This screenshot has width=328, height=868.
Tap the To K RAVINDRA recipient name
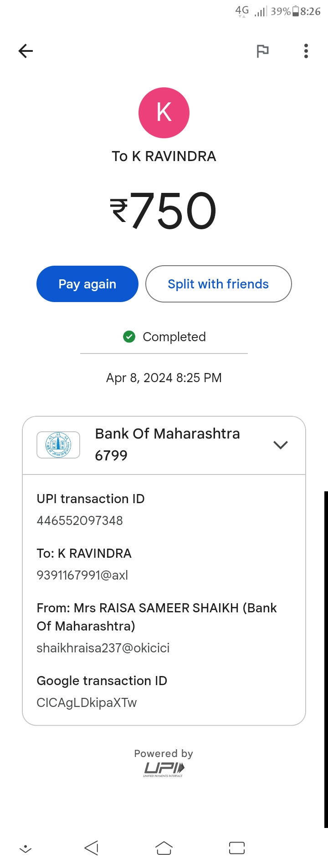click(x=164, y=156)
